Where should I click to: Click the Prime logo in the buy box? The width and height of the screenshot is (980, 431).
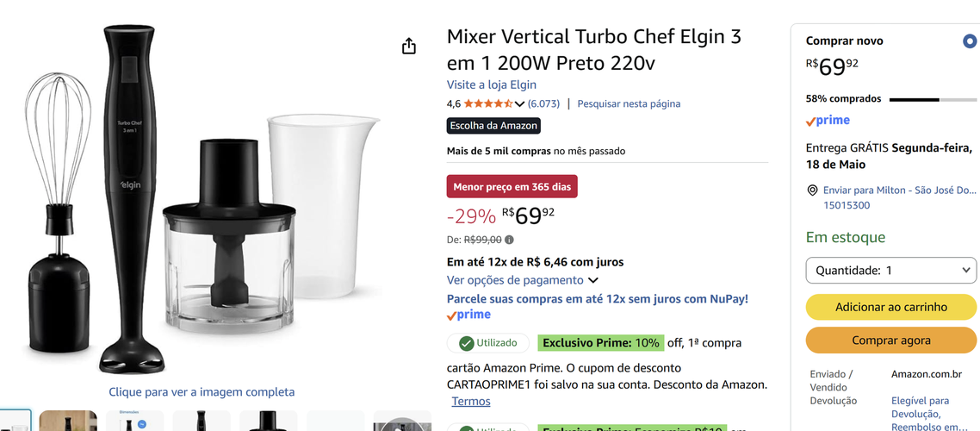tap(828, 121)
